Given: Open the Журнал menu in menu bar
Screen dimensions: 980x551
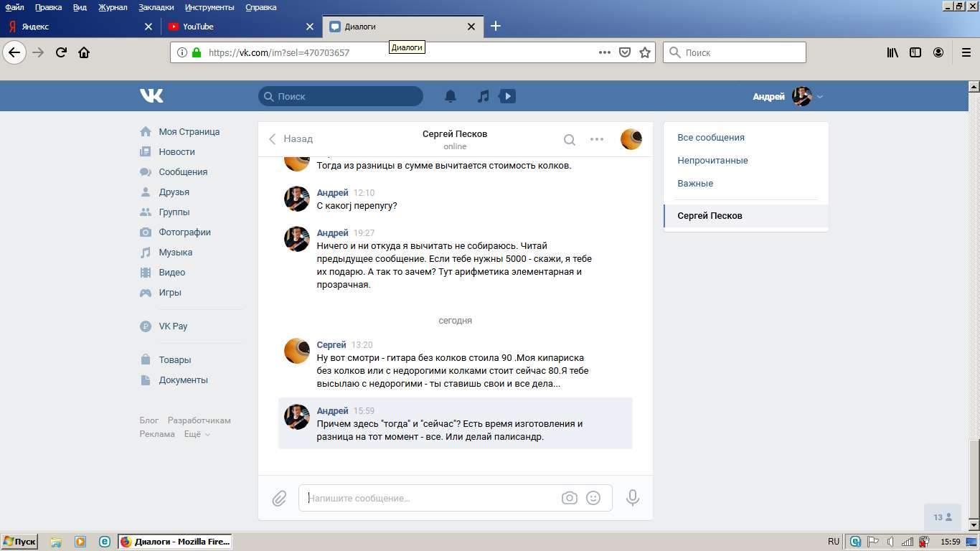Looking at the screenshot, I should coord(113,7).
